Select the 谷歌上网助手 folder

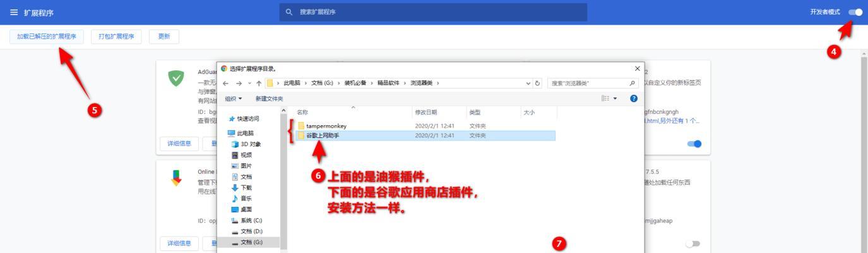click(x=426, y=135)
